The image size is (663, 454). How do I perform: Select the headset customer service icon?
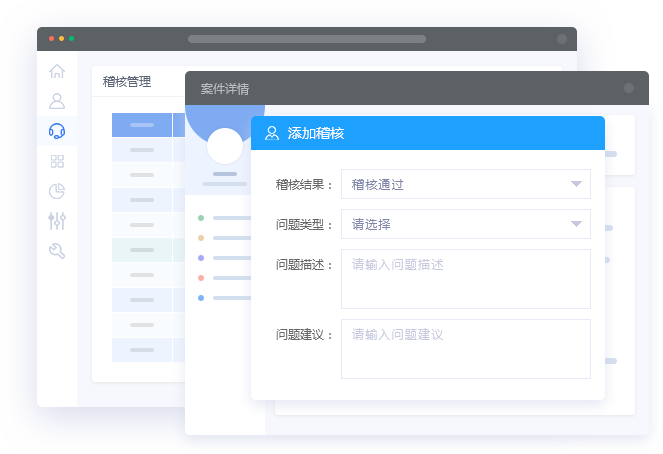(x=57, y=131)
